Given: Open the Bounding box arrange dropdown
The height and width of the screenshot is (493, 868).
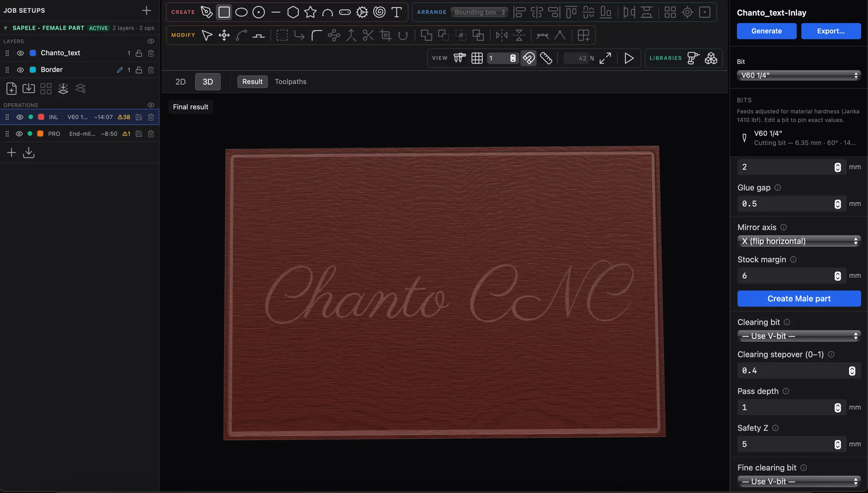Looking at the screenshot, I should point(479,12).
